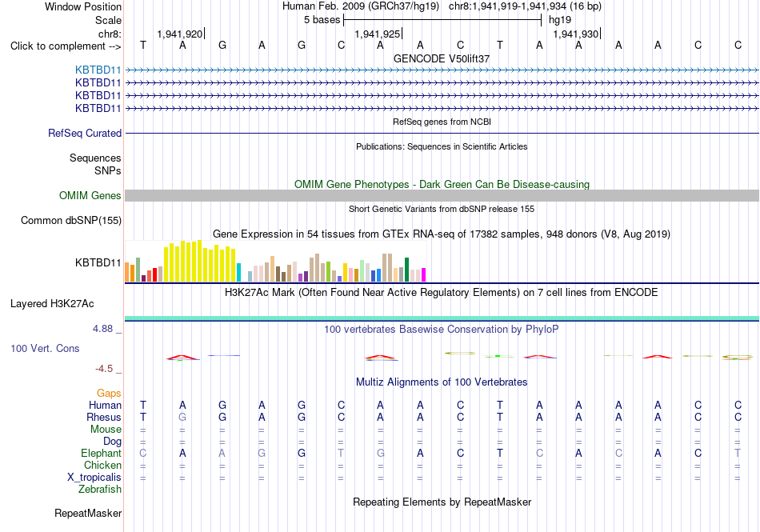Click the dark green bar in GTEx chart
The height and width of the screenshot is (532, 760).
[x=406, y=270]
